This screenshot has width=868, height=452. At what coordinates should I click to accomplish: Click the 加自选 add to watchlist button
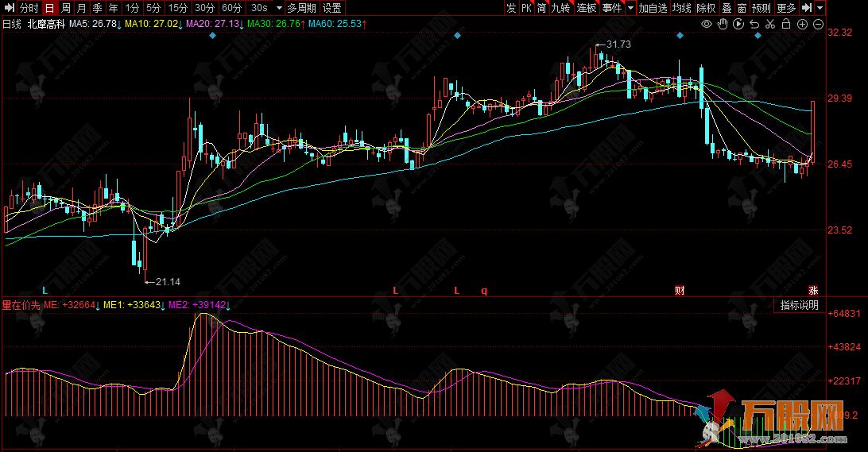pos(653,8)
